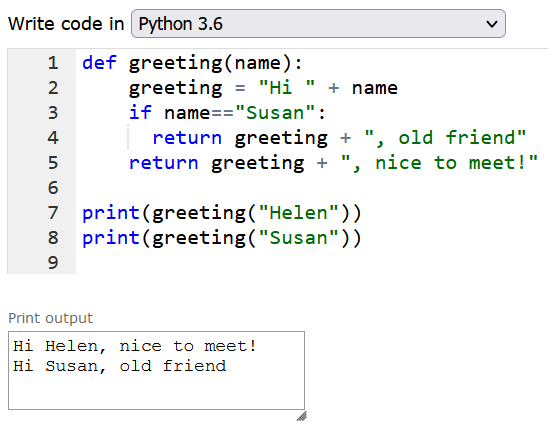Click the 'Write code in' label
The width and height of the screenshot is (548, 433).
click(x=66, y=24)
